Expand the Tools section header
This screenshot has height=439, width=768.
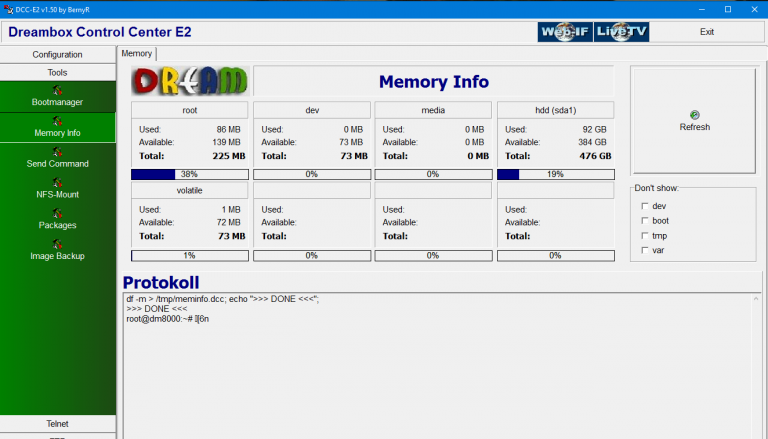57,73
